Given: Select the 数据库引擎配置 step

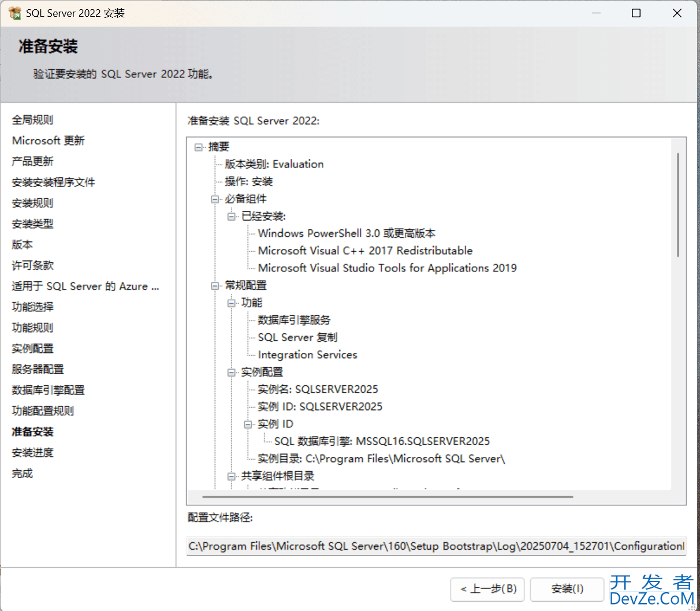Looking at the screenshot, I should tap(48, 390).
